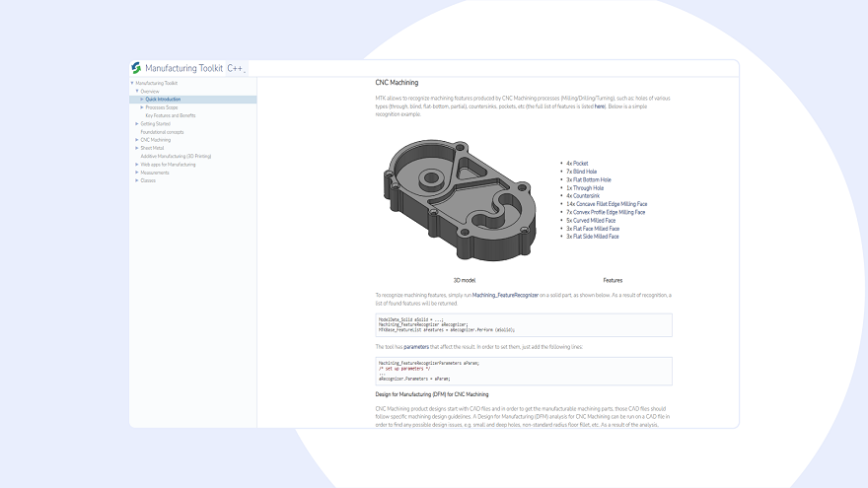Expand the Processes Scope arrow
Viewport: 868px width, 488px height.
click(x=142, y=107)
